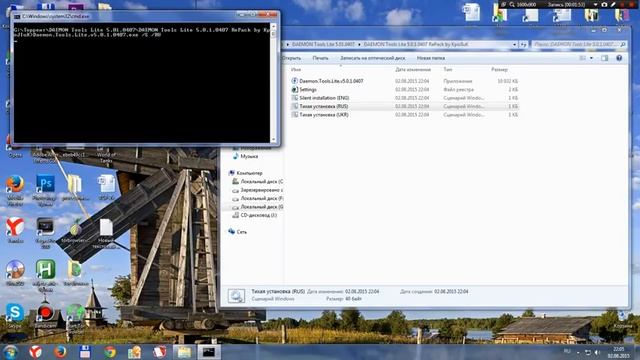Click the refresh button beside address bar
This screenshot has width=640, height=360.
click(x=524, y=44)
